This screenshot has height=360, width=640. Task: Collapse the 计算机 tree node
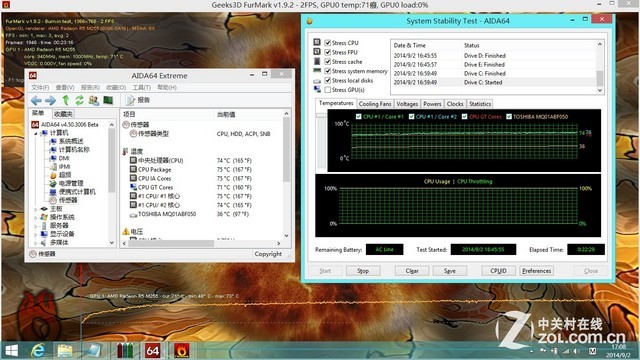[36, 133]
